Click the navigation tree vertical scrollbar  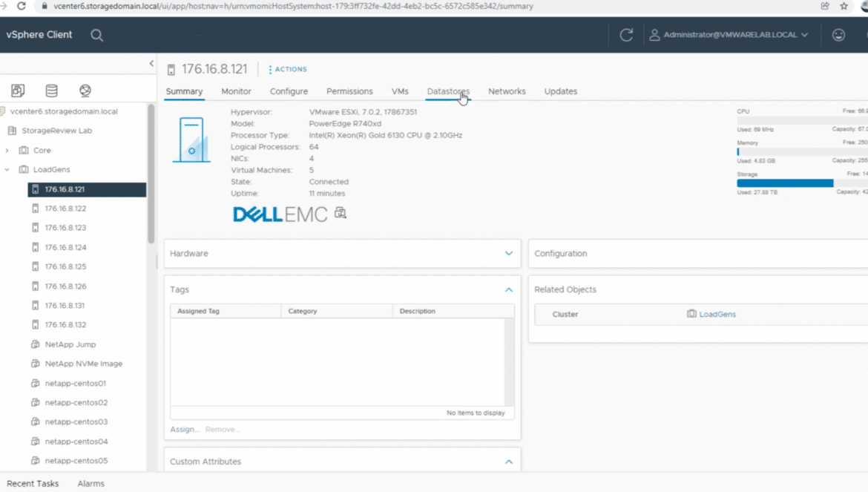(151, 174)
